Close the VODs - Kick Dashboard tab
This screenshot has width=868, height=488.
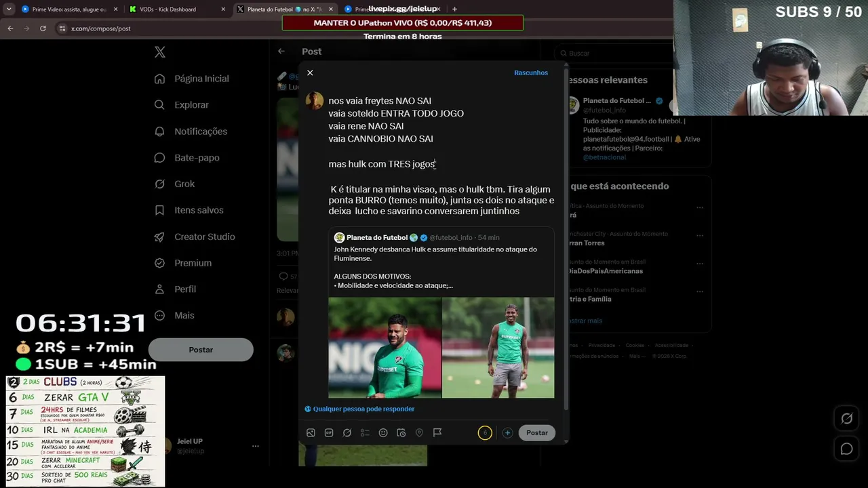pos(223,9)
